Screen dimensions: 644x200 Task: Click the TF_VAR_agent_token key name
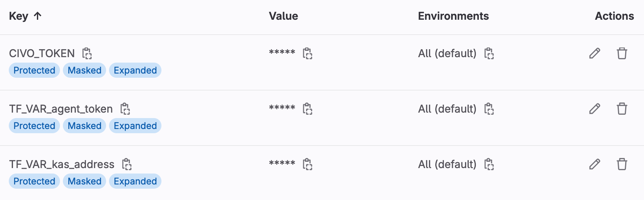pos(61,109)
